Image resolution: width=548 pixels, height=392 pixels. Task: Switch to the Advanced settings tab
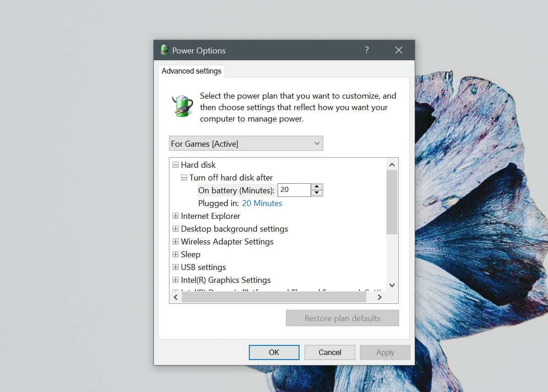pos(191,71)
